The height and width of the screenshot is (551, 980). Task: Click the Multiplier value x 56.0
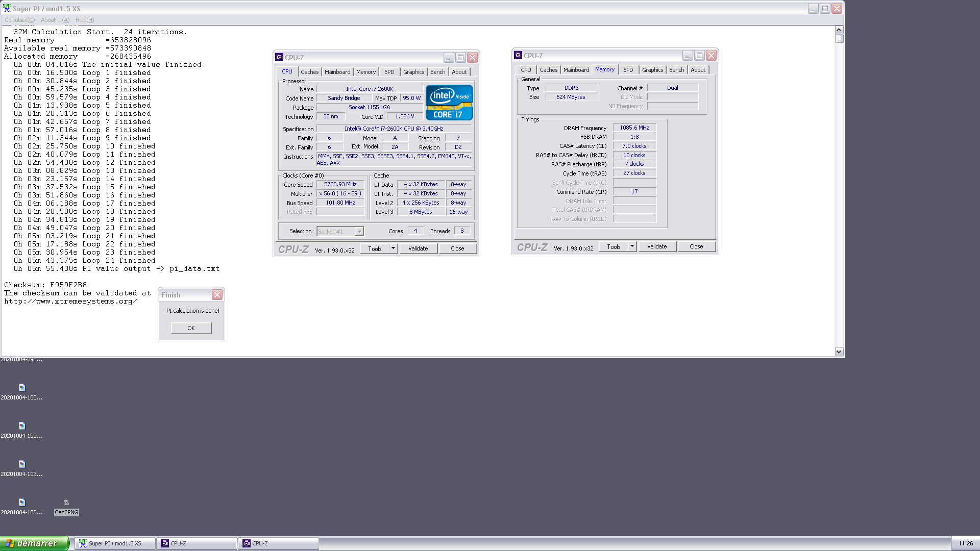340,193
